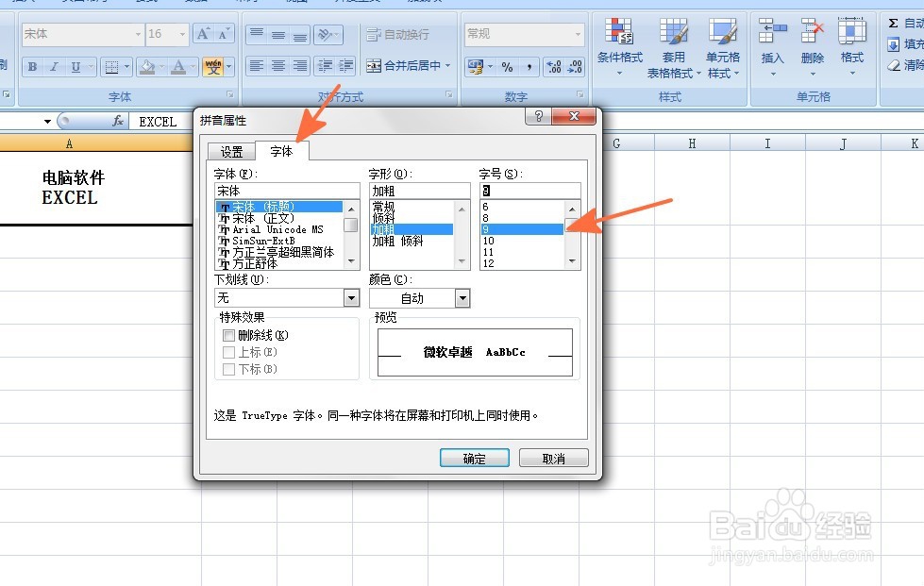Decrease the cell indent
Image resolution: width=924 pixels, height=586 pixels.
click(325, 66)
